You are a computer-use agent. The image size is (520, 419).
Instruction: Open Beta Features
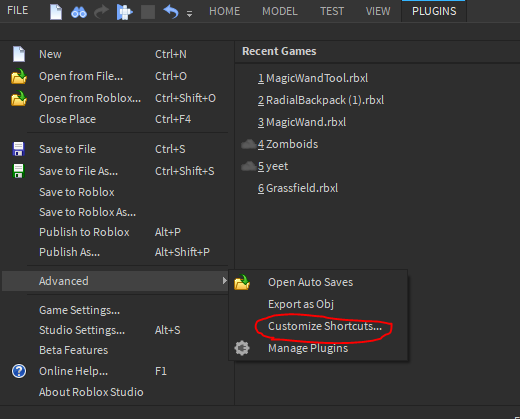(x=115, y=350)
